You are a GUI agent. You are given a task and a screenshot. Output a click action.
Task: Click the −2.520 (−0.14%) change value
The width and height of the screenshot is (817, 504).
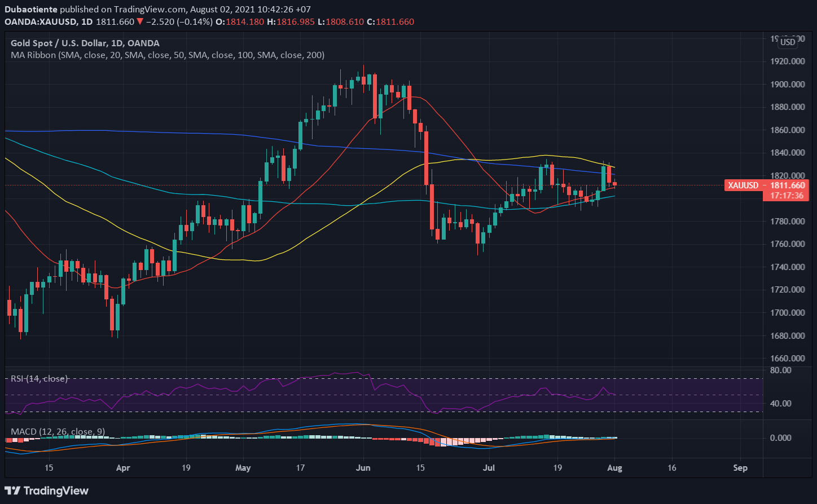tap(179, 22)
